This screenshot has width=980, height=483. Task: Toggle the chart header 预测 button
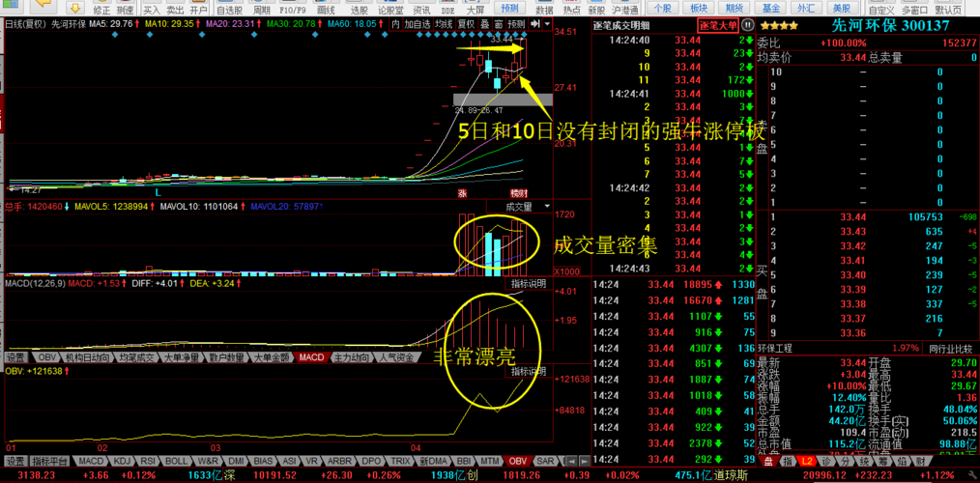516,24
